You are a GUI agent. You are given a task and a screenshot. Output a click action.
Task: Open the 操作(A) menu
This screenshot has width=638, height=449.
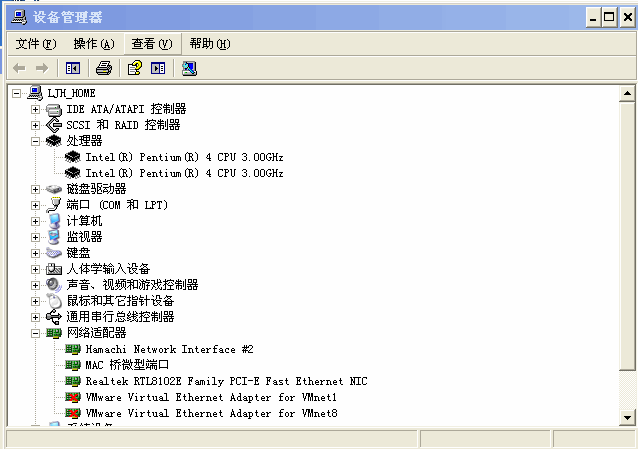coord(94,44)
